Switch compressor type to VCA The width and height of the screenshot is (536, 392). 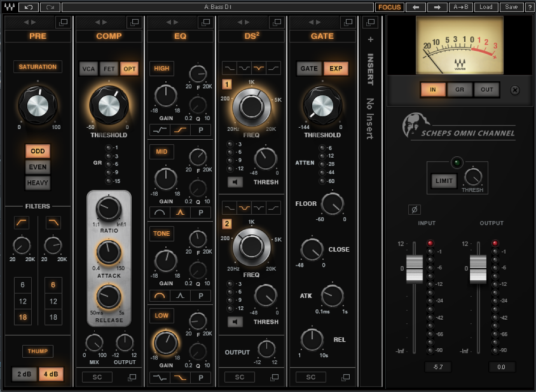(x=88, y=69)
